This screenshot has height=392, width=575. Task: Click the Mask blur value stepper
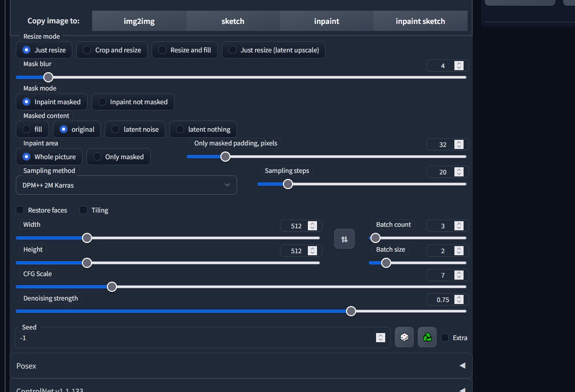point(458,66)
